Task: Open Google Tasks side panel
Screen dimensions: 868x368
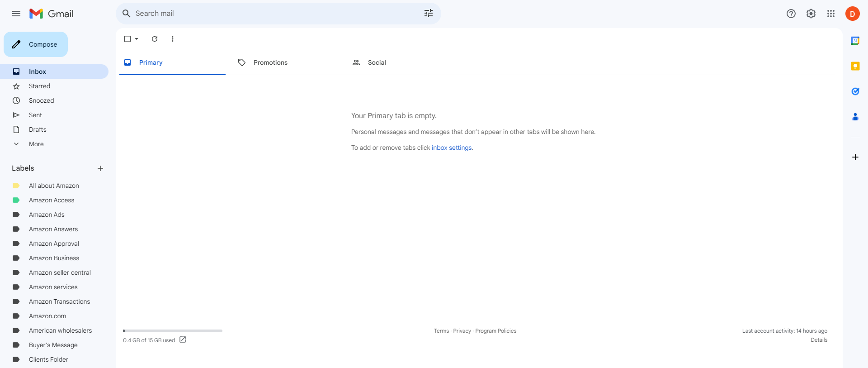Action: (855, 91)
